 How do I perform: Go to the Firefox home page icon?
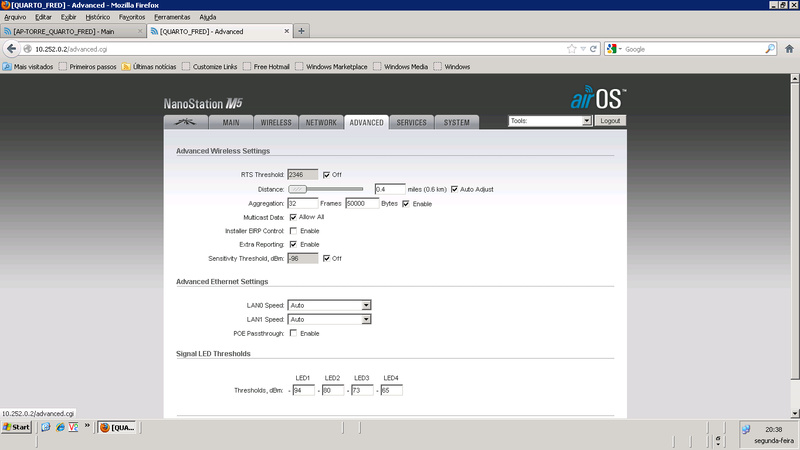coord(789,49)
